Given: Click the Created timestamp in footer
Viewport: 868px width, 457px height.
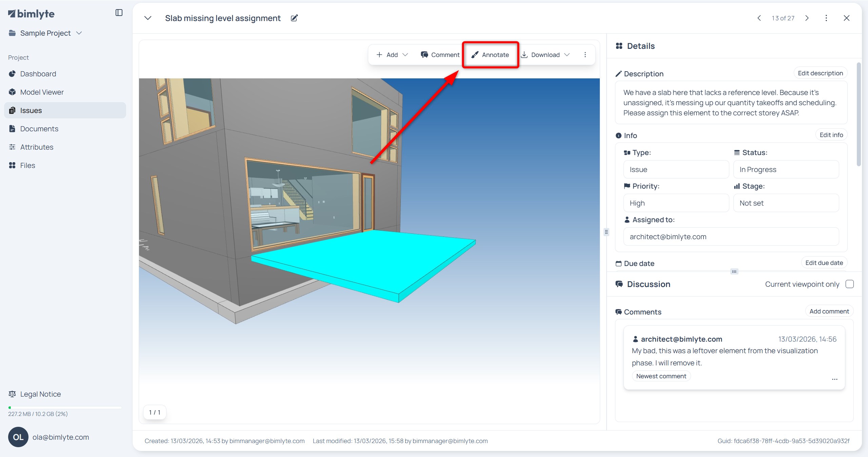Looking at the screenshot, I should pyautogui.click(x=224, y=441).
